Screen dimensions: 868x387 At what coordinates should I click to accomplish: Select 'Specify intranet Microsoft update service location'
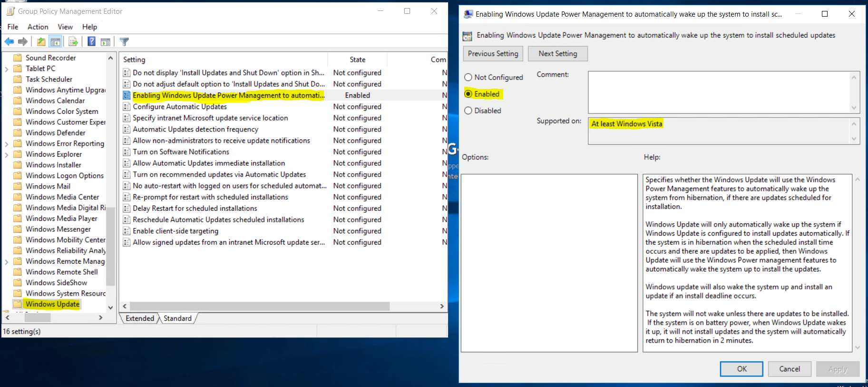pyautogui.click(x=210, y=118)
